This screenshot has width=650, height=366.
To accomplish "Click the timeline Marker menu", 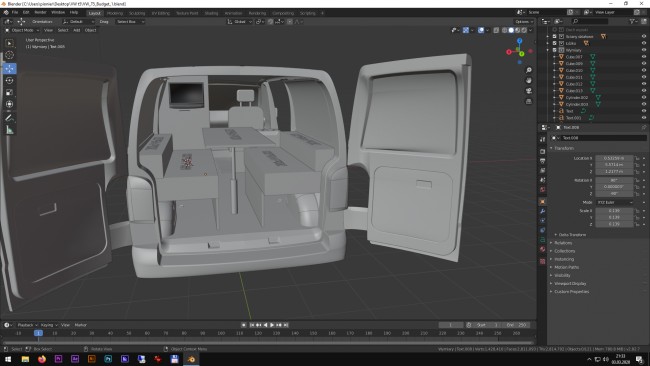I will tap(80, 325).
